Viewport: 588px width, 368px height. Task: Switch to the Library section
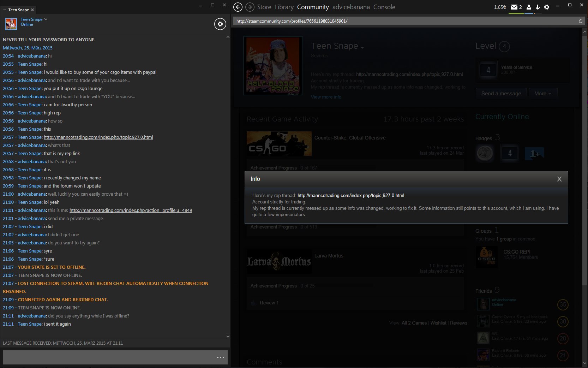pyautogui.click(x=284, y=7)
